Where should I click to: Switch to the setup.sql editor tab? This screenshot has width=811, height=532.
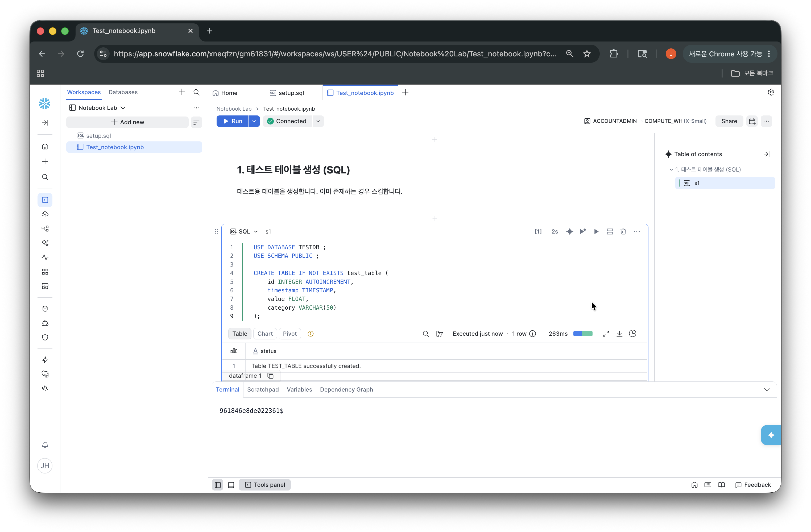click(291, 93)
